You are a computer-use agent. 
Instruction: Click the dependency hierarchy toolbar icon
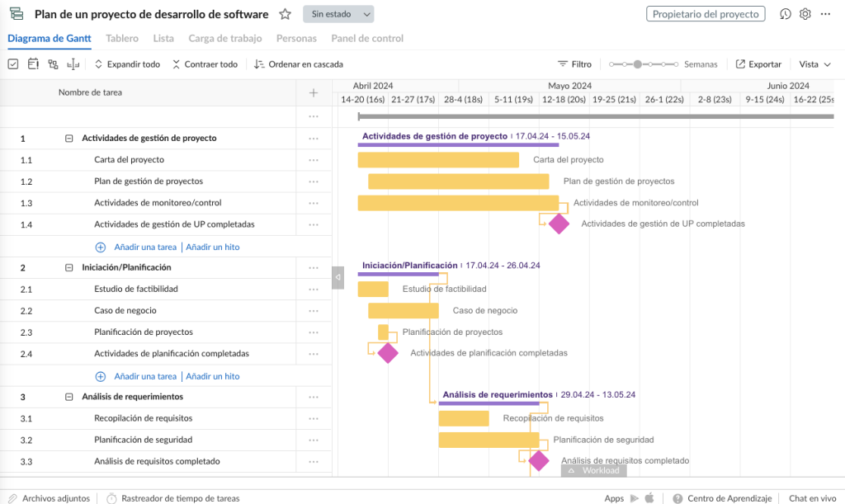pyautogui.click(x=53, y=64)
